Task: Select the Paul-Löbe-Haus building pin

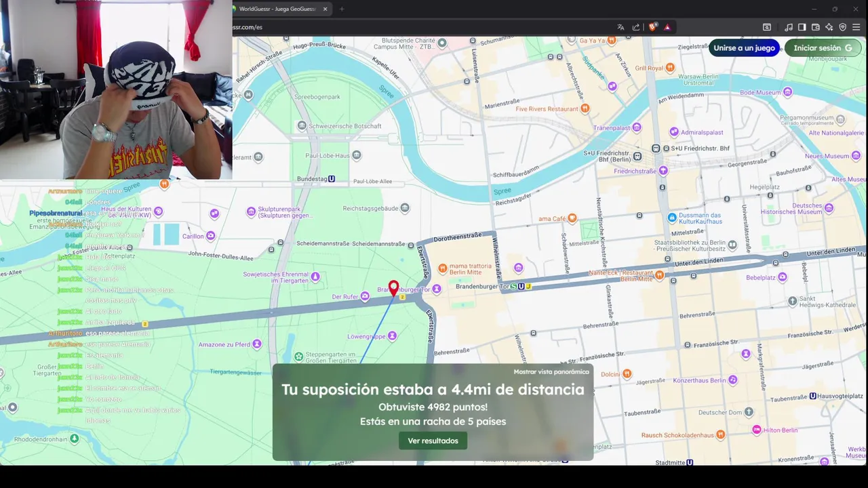Action: [357, 156]
